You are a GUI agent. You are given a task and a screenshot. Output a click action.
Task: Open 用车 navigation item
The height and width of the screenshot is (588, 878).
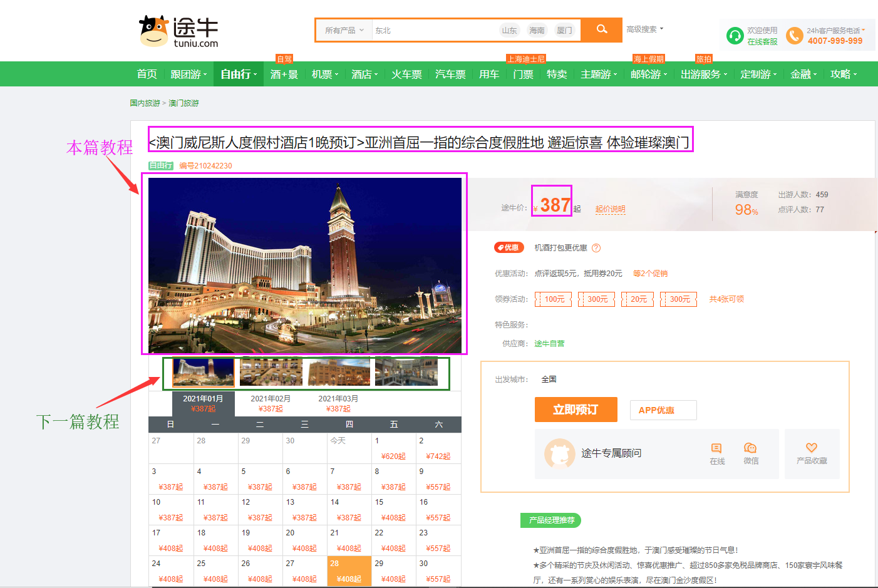[x=489, y=74]
